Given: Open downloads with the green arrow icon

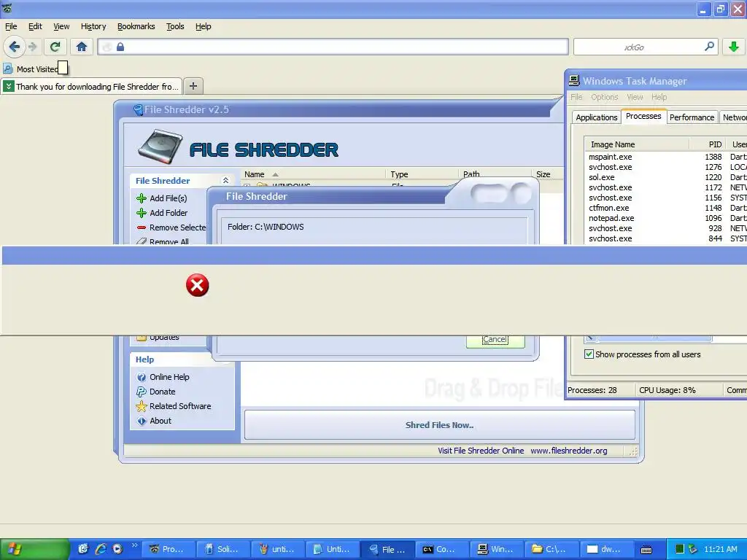Looking at the screenshot, I should tap(734, 47).
